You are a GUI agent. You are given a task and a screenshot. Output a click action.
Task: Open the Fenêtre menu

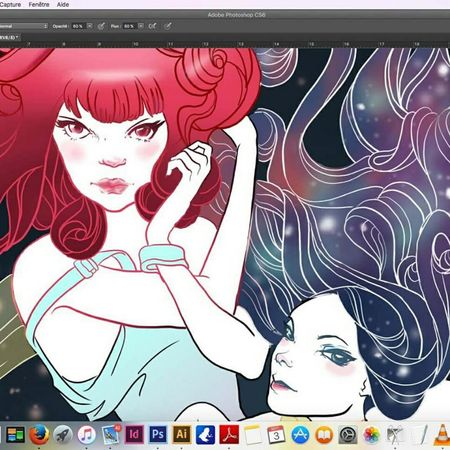tap(39, 4)
